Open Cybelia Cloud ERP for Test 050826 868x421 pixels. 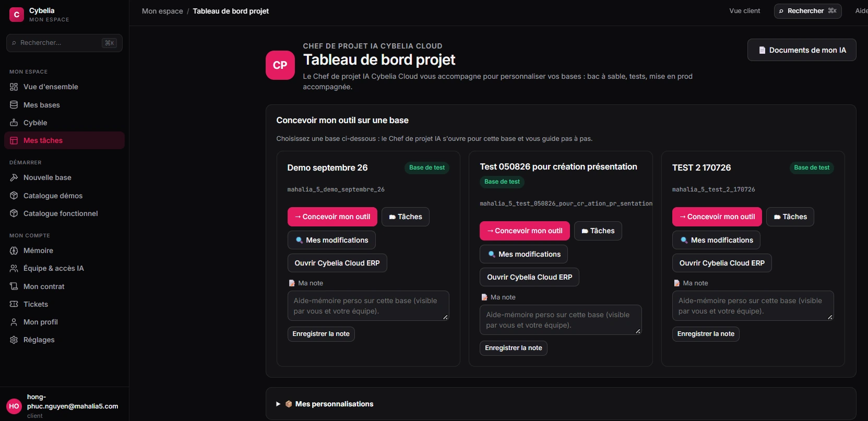tap(529, 277)
